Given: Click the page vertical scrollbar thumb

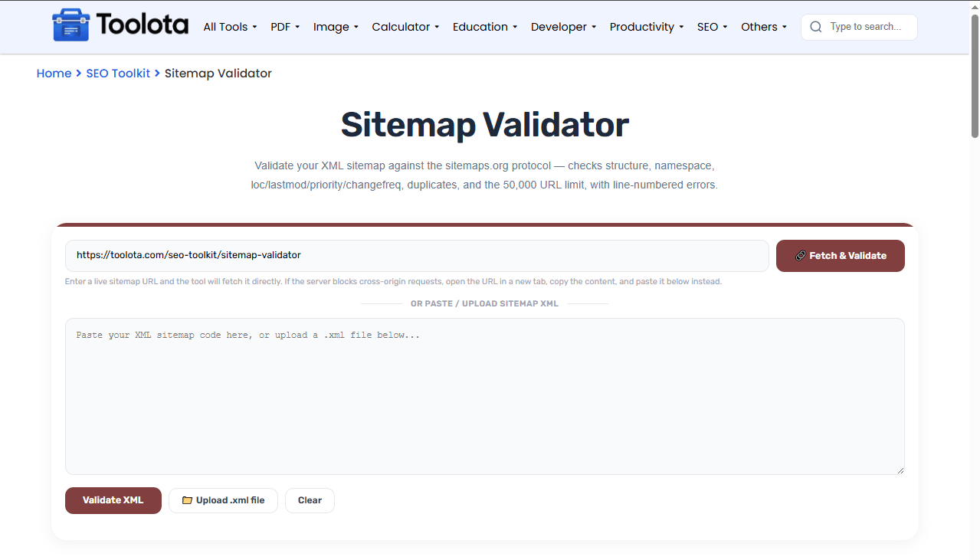Looking at the screenshot, I should point(975,75).
